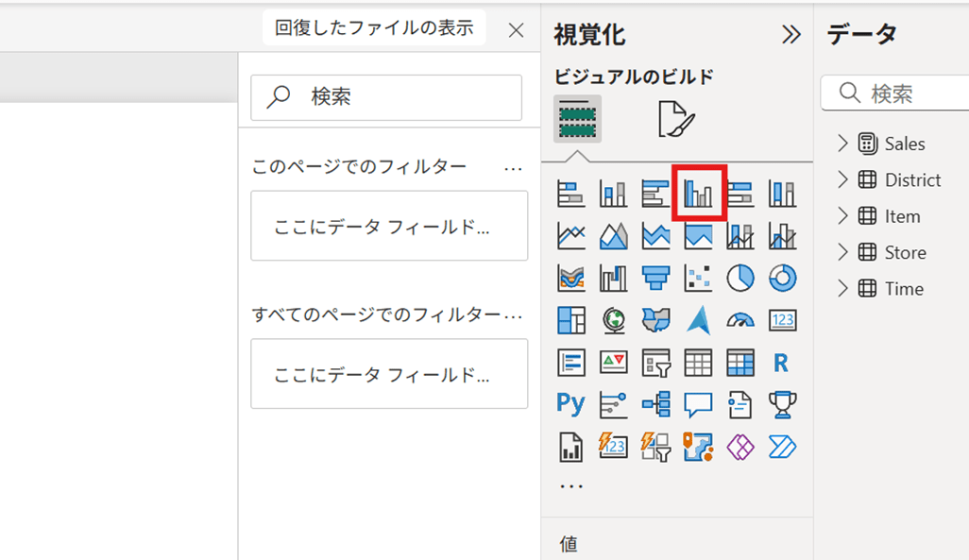Insert a pie chart visual
This screenshot has width=969, height=560.
pyautogui.click(x=740, y=278)
